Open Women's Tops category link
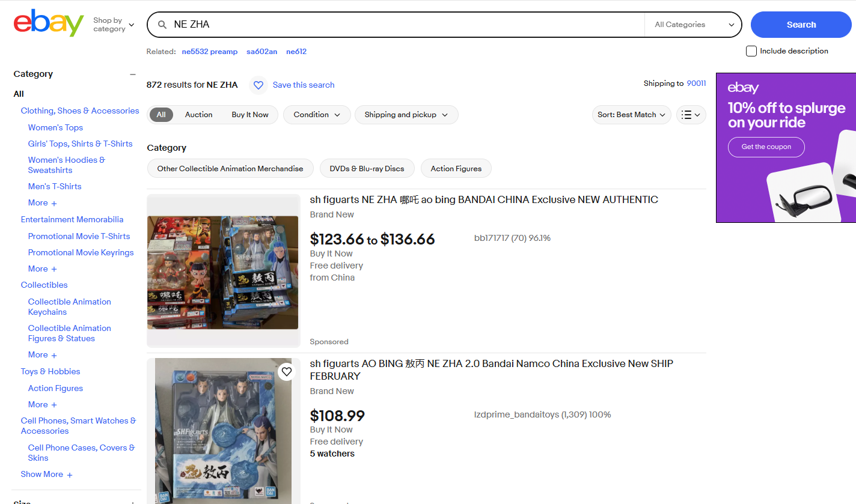Image resolution: width=856 pixels, height=504 pixels. click(x=55, y=127)
